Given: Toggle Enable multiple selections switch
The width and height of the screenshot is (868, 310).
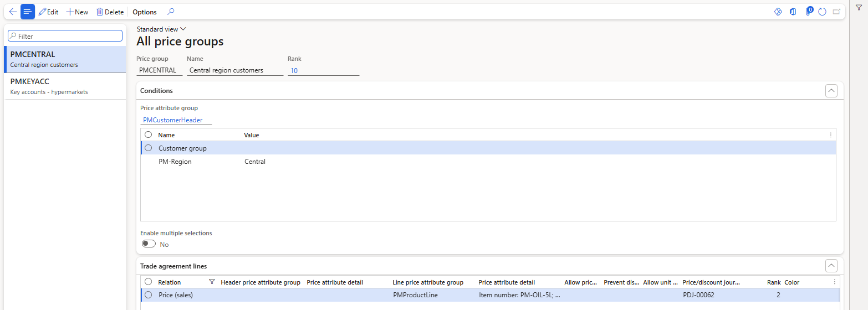Looking at the screenshot, I should [149, 244].
